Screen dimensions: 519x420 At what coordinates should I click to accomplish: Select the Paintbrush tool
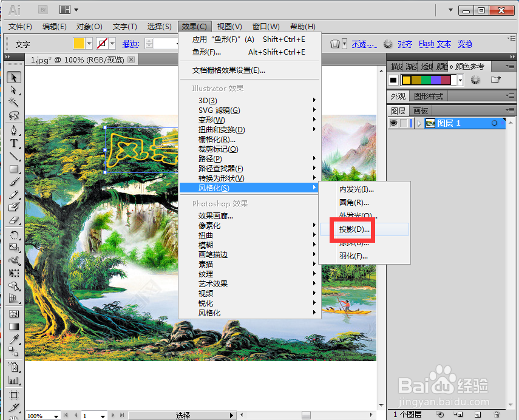pos(13,181)
